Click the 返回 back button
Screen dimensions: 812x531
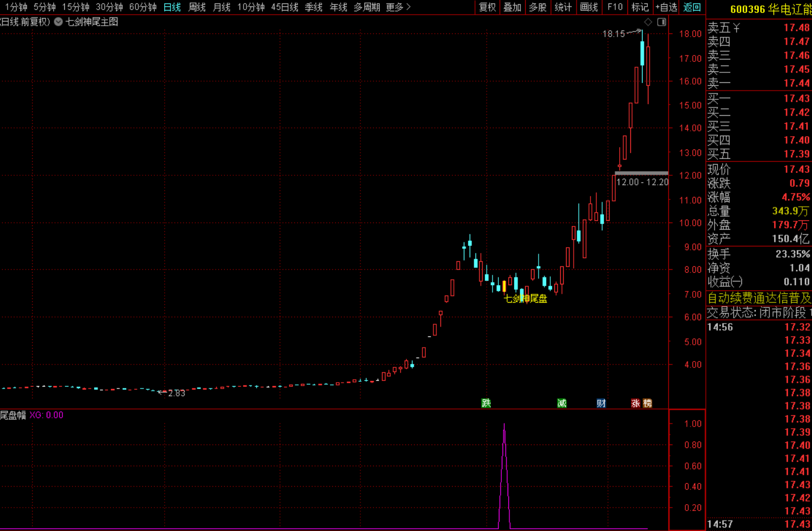pos(692,7)
